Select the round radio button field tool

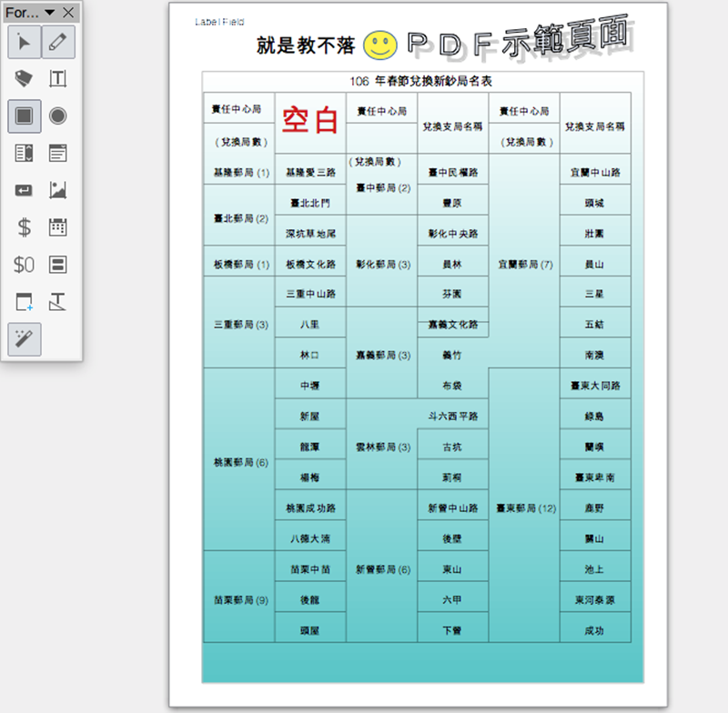[58, 116]
